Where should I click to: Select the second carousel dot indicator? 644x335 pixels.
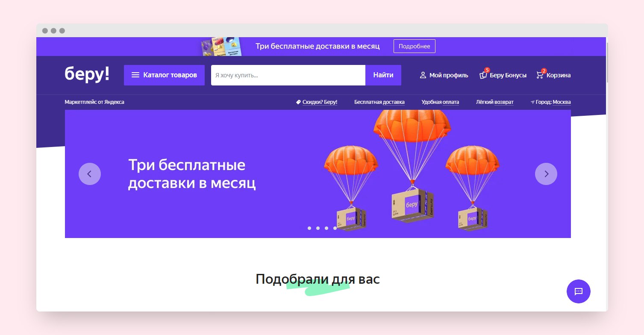click(x=318, y=228)
